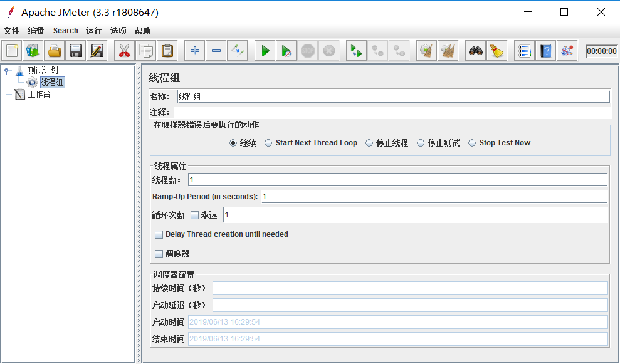
Task: Start the test with green play icon
Action: 265,51
